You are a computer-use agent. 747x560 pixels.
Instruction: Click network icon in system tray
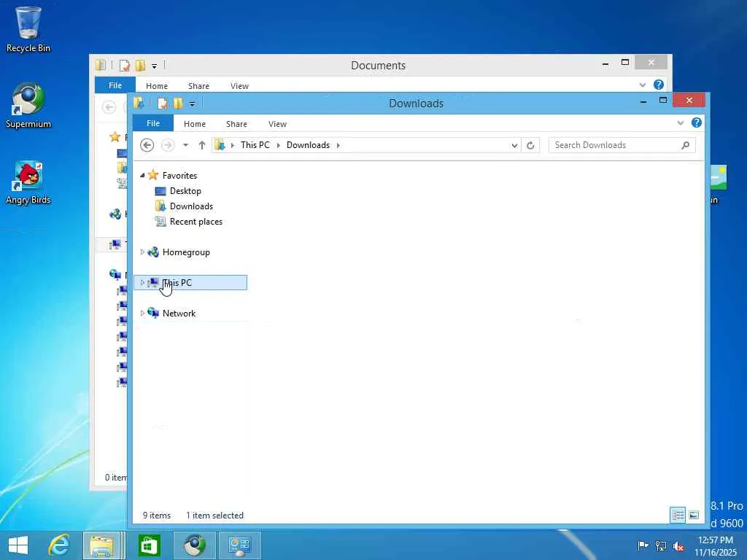pos(661,545)
